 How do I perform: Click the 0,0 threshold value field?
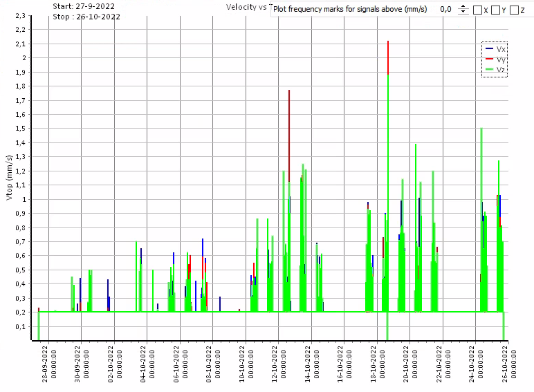(446, 10)
